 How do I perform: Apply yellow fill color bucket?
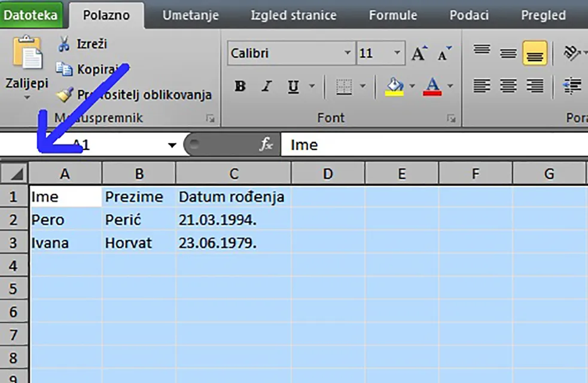pos(395,87)
